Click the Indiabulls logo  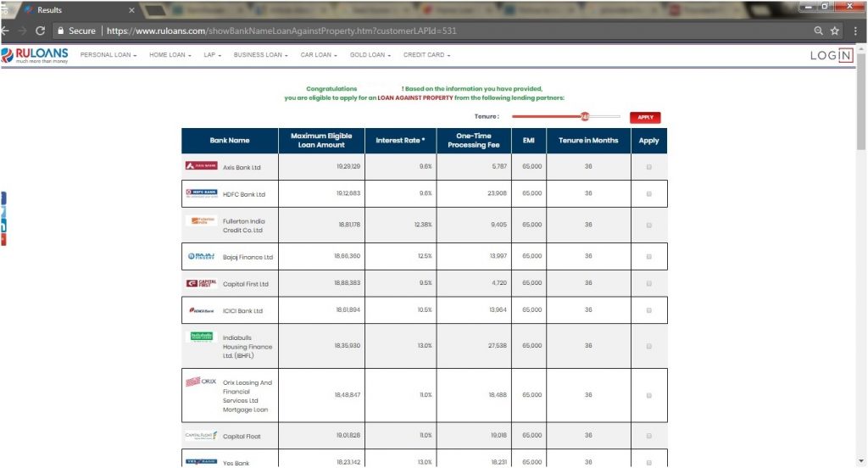202,337
